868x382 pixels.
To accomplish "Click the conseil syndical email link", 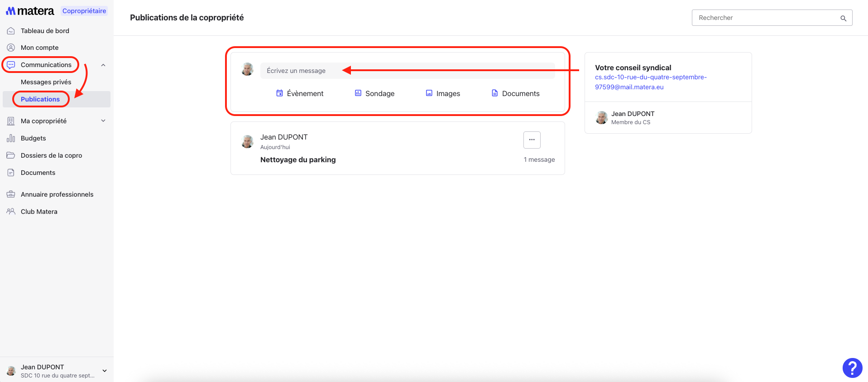I will (651, 82).
